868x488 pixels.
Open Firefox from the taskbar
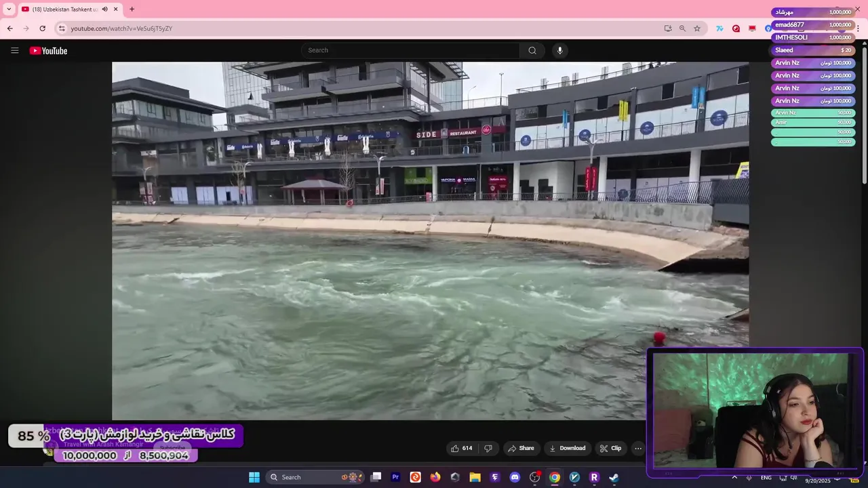435,477
